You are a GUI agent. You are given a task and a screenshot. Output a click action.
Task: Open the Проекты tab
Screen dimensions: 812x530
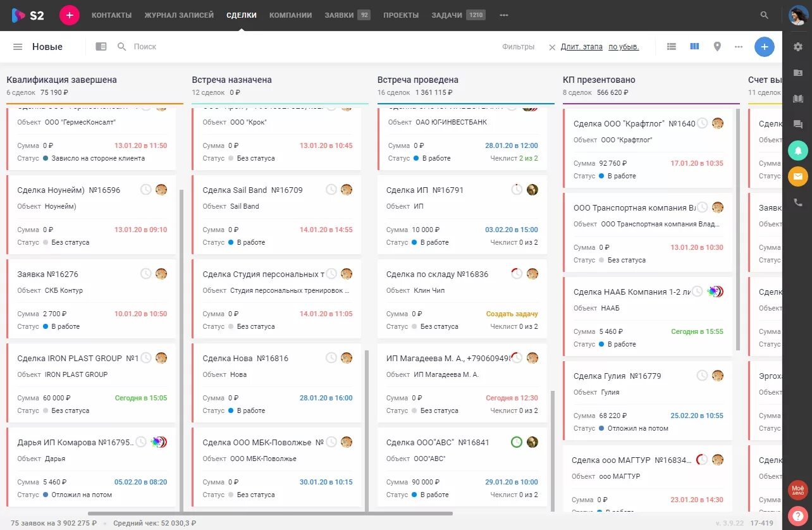click(401, 15)
